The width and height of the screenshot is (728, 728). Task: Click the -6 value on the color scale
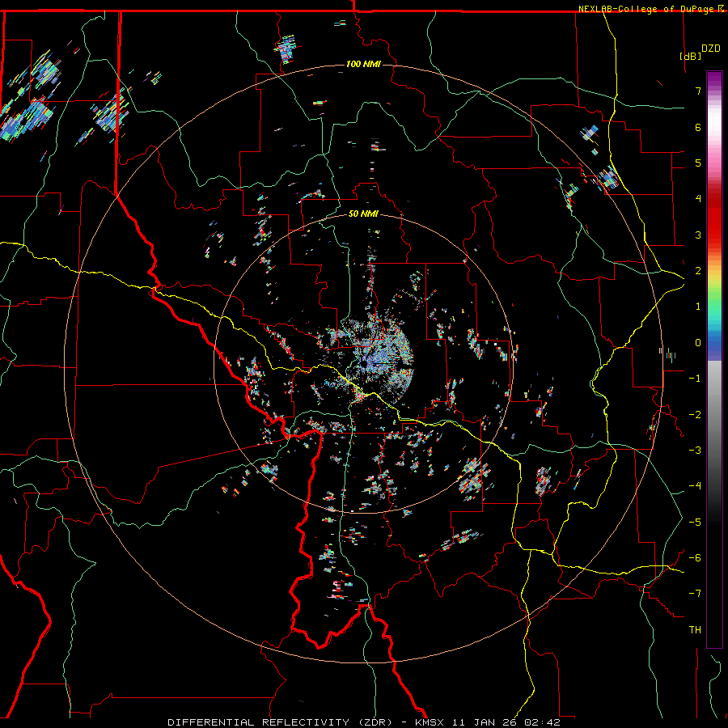tap(695, 558)
